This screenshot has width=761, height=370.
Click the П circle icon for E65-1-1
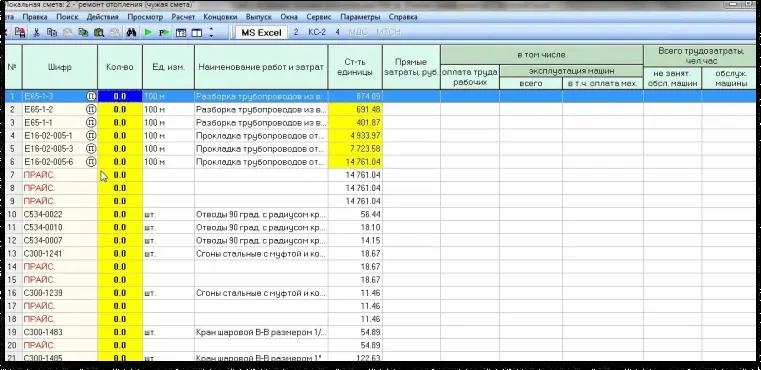click(91, 122)
